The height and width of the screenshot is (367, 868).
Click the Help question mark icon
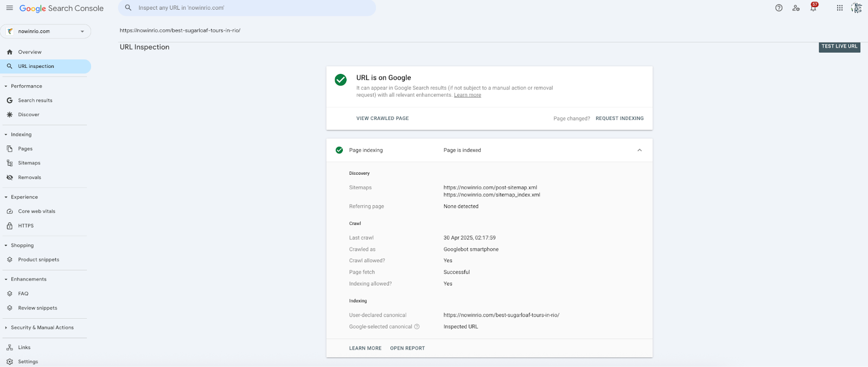point(778,8)
